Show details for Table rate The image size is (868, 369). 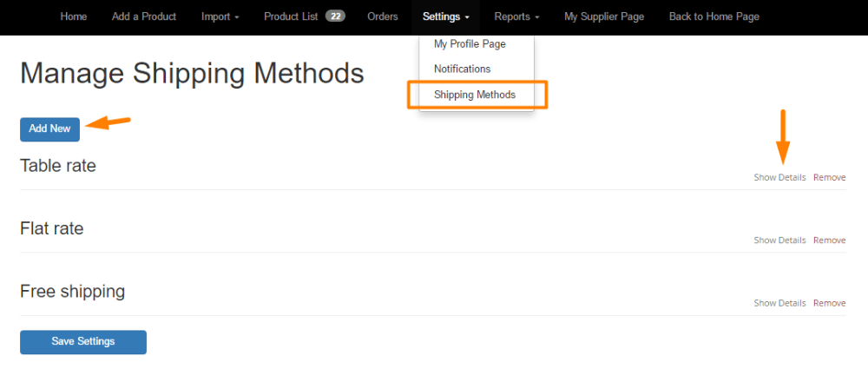(x=779, y=177)
